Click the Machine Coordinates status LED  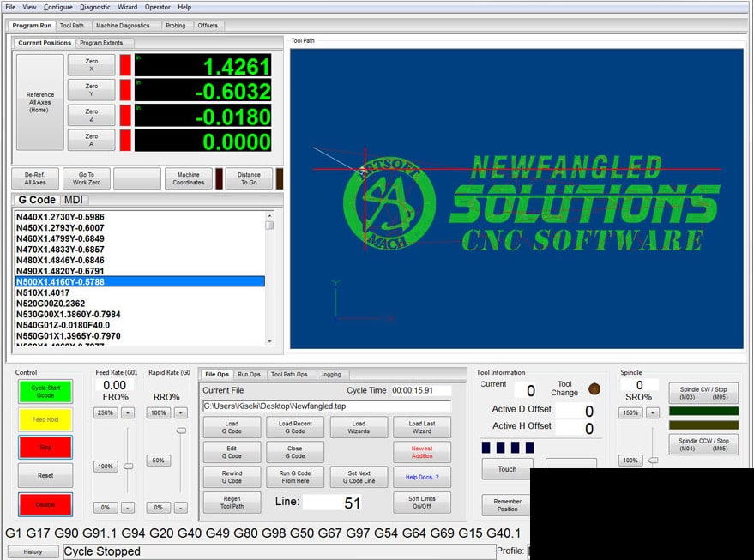(x=220, y=178)
